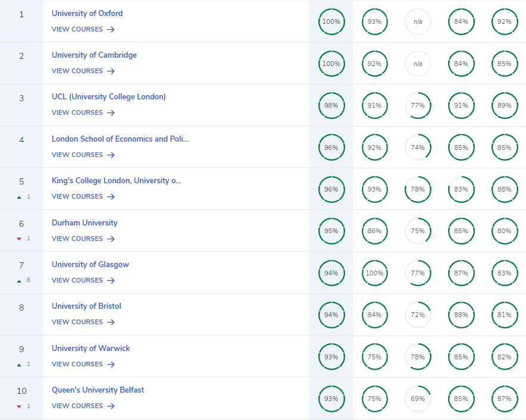The height and width of the screenshot is (420, 526).
Task: Click Oxford's 100% score circle
Action: [x=331, y=21]
